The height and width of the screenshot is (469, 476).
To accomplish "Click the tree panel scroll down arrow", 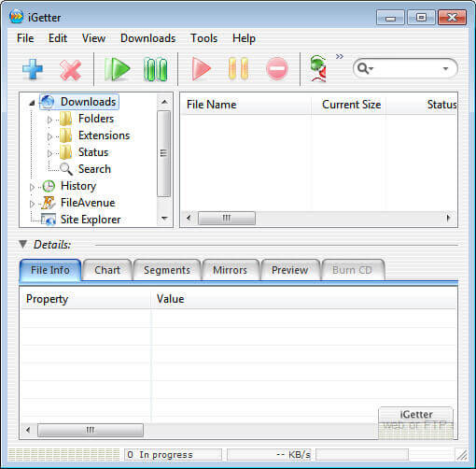I will (164, 219).
